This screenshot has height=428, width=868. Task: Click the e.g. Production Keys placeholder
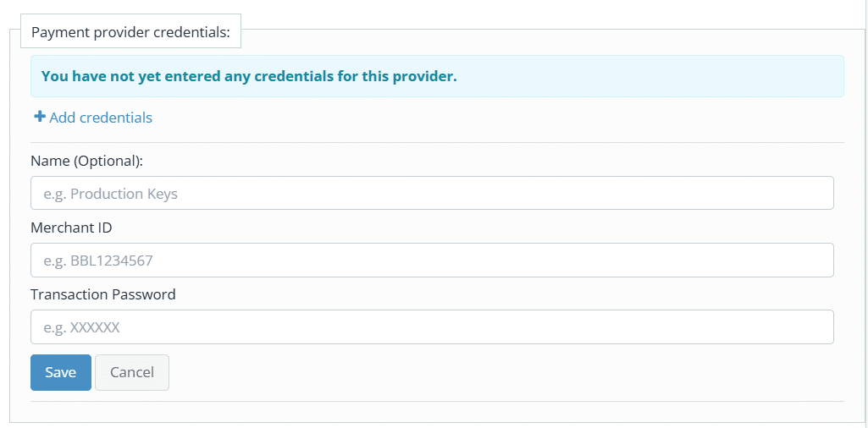111,194
